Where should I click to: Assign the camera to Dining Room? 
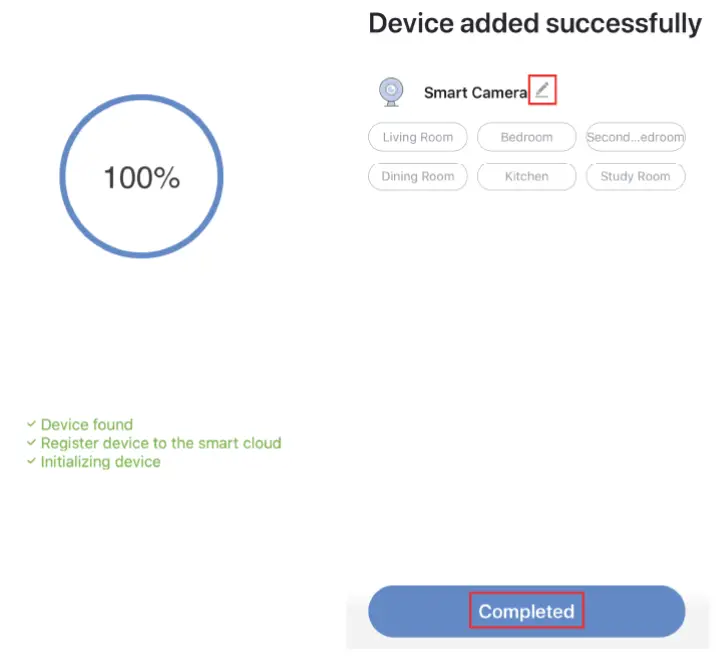coord(417,176)
